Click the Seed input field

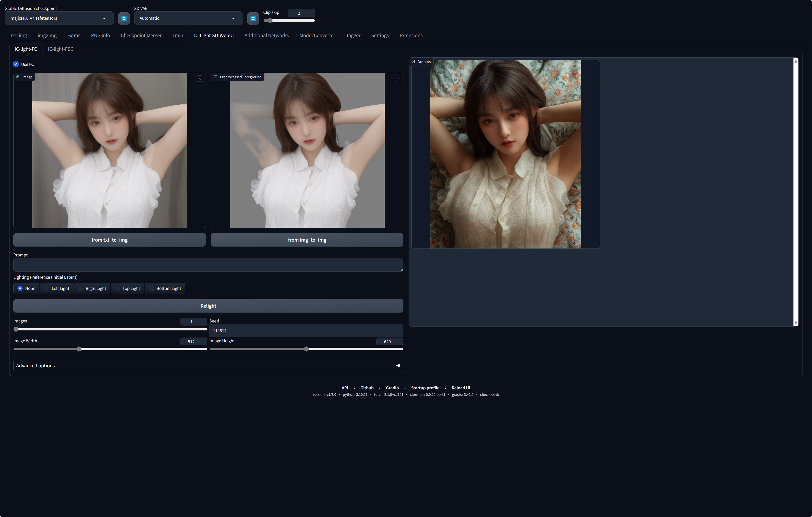[x=306, y=331]
